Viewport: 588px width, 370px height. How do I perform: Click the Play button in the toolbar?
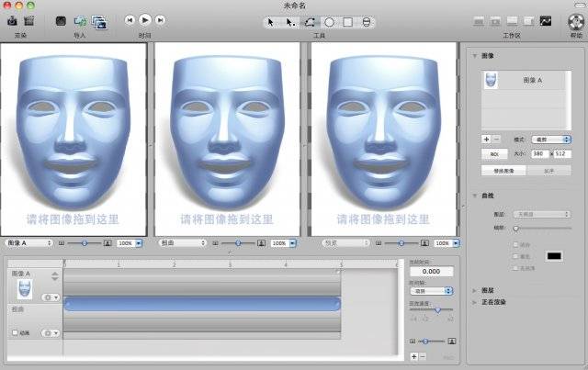point(145,19)
